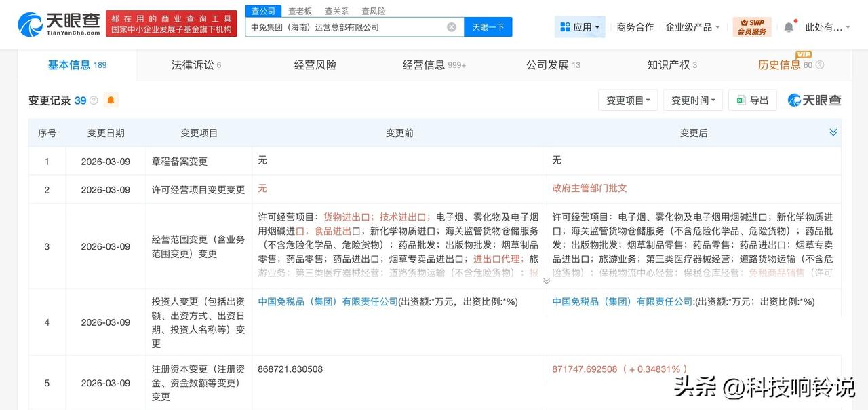868x410 pixels.
Task: Switch to the 知识产权 tab
Action: [672, 65]
